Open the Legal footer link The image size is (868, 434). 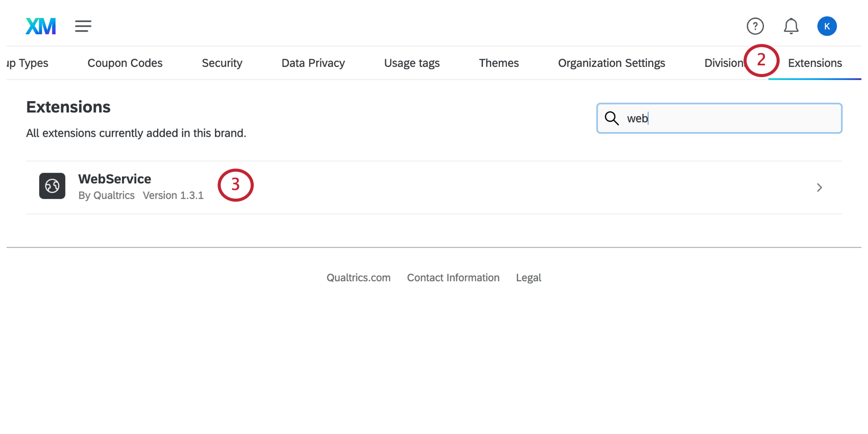(x=528, y=278)
